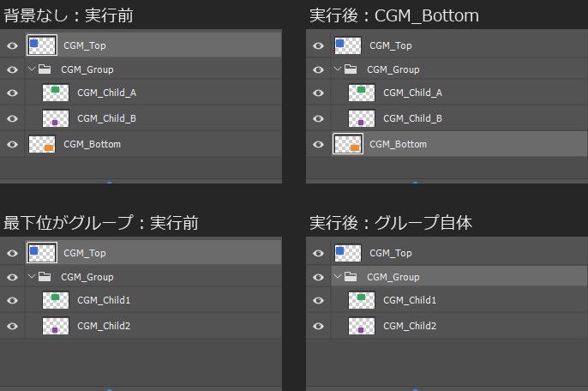Select CGM_Group name in 背景なし:実行前 panel
The height and width of the screenshot is (391, 588).
point(87,69)
